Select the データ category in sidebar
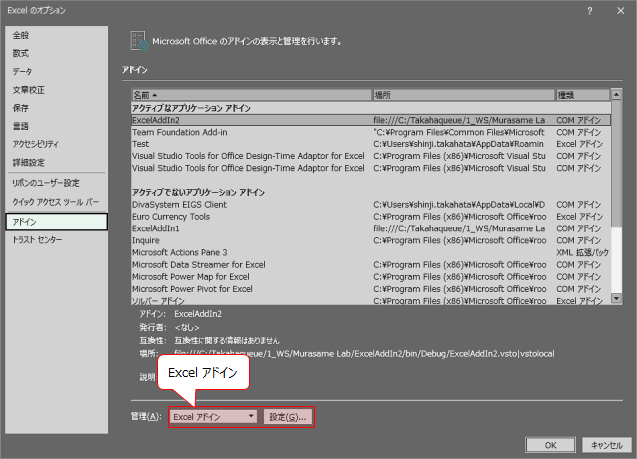The image size is (637, 459). pyautogui.click(x=56, y=71)
